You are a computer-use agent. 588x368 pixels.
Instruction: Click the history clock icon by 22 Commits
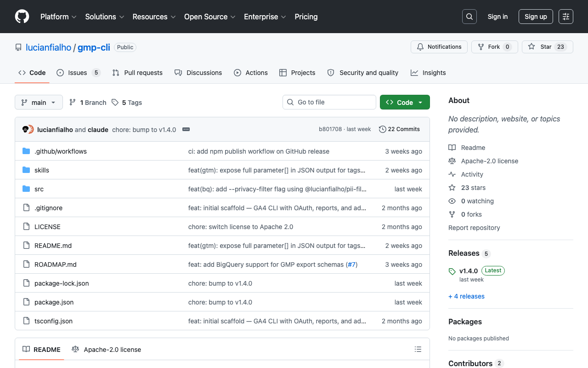(382, 129)
